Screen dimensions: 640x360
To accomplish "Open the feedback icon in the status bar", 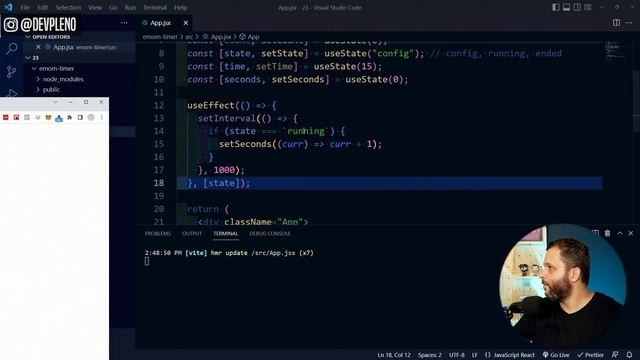I will pyautogui.click(x=615, y=355).
